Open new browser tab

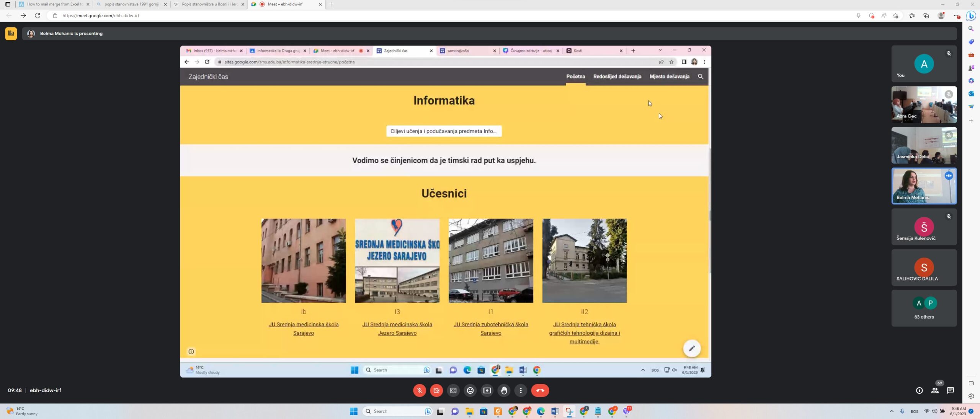pyautogui.click(x=331, y=4)
